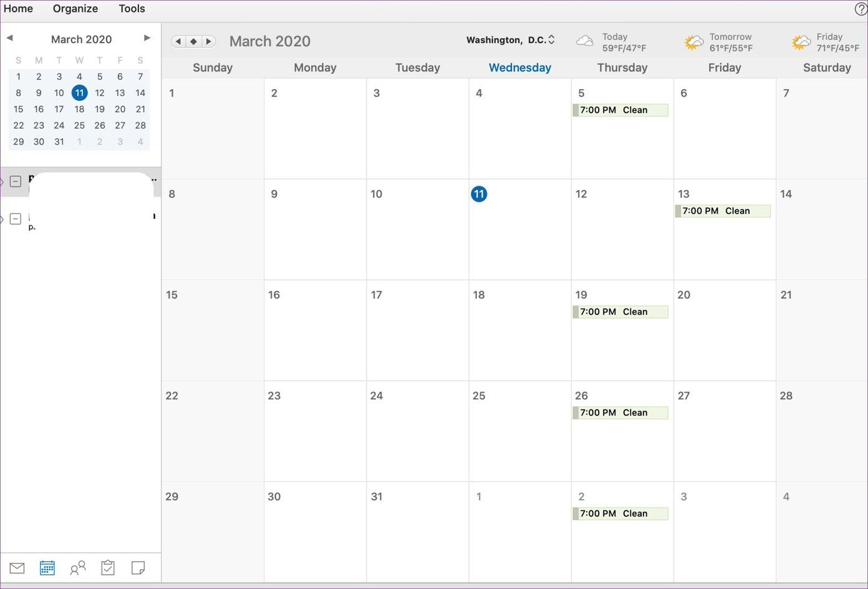Screen dimensions: 868x589
Task: Select the March 9 day cell
Action: pyautogui.click(x=316, y=229)
